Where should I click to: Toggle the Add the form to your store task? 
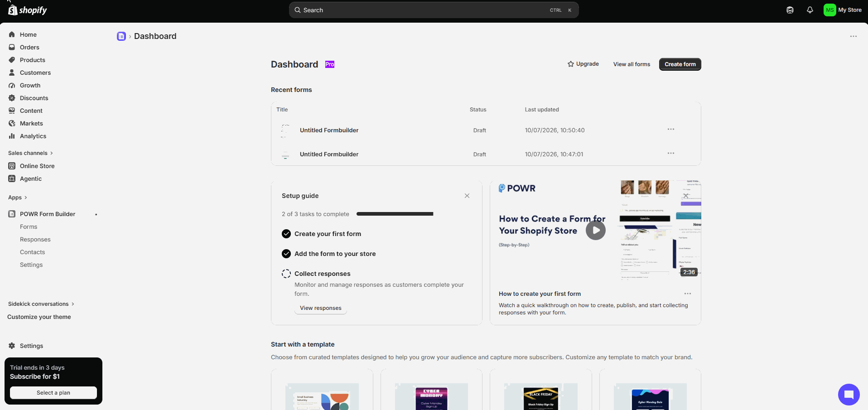[x=286, y=254]
